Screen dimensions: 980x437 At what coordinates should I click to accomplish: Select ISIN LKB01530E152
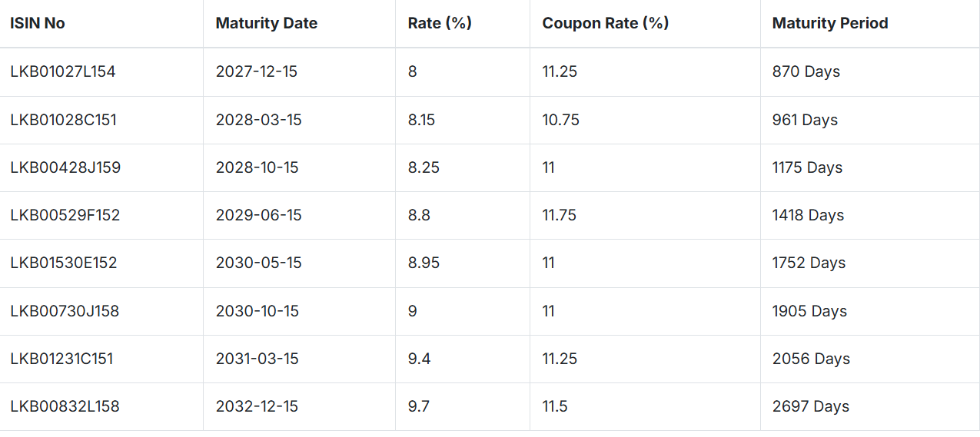tap(64, 263)
